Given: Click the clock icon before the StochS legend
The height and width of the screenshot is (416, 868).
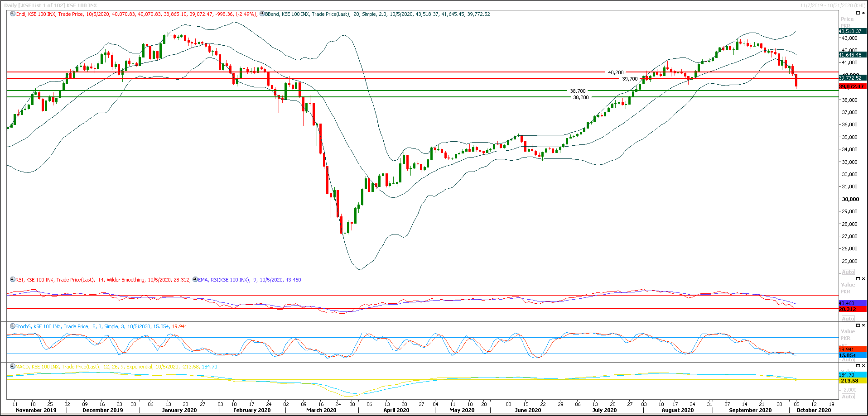Looking at the screenshot, I should tap(13, 326).
